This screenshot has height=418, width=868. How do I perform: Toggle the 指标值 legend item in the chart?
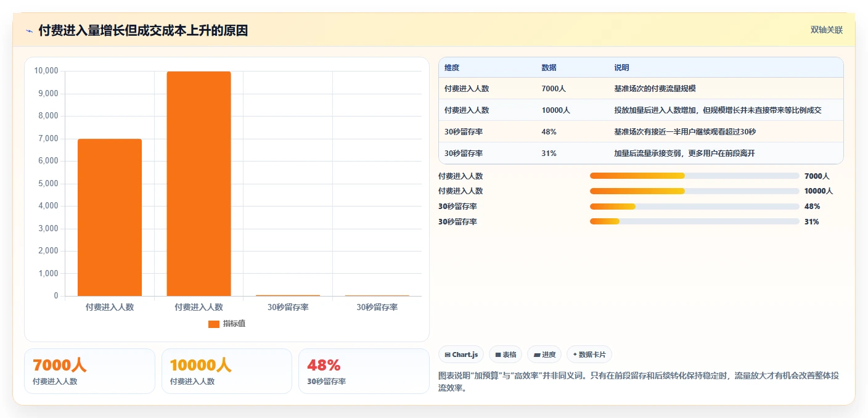tap(227, 324)
